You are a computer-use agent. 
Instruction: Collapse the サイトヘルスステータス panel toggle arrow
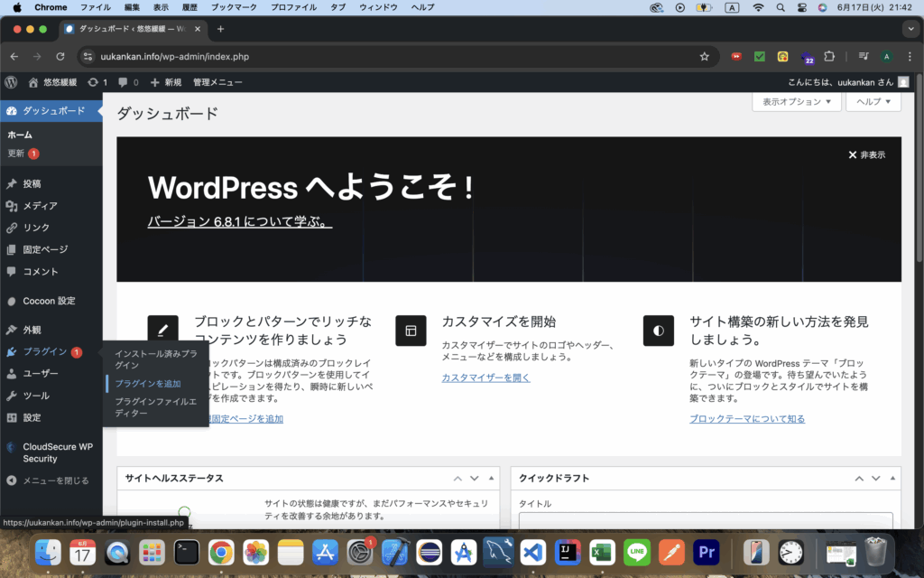pos(492,478)
